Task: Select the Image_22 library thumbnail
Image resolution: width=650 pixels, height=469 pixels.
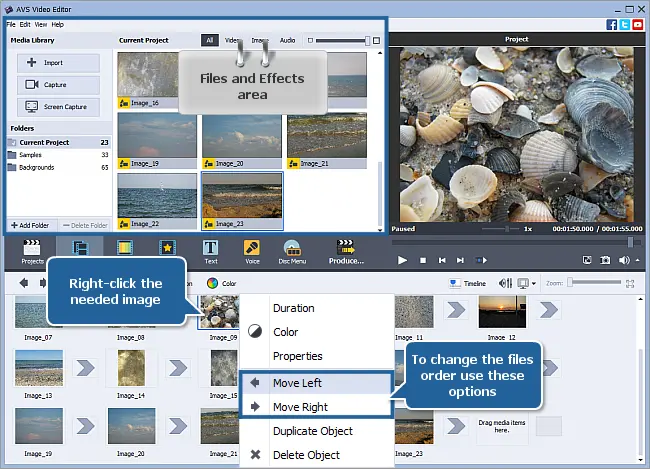Action: pos(157,201)
